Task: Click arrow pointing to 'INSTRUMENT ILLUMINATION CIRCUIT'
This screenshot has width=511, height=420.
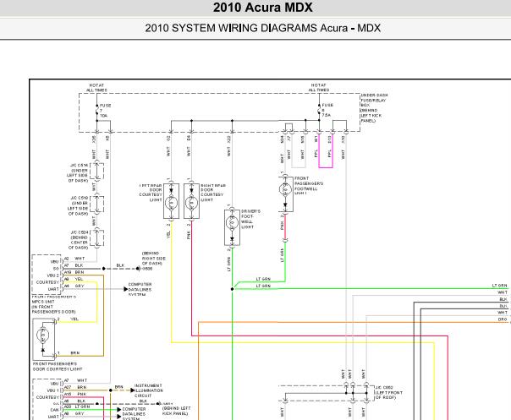Action: (x=132, y=390)
